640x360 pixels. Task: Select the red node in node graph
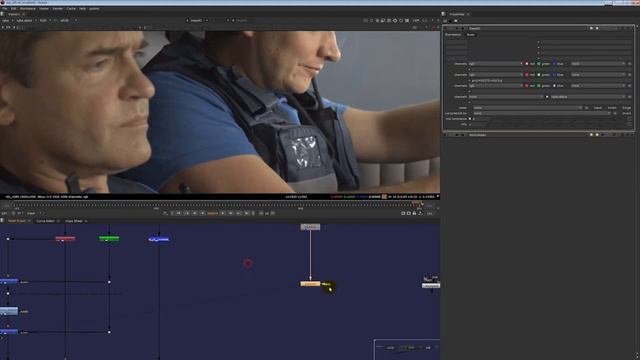click(x=65, y=239)
